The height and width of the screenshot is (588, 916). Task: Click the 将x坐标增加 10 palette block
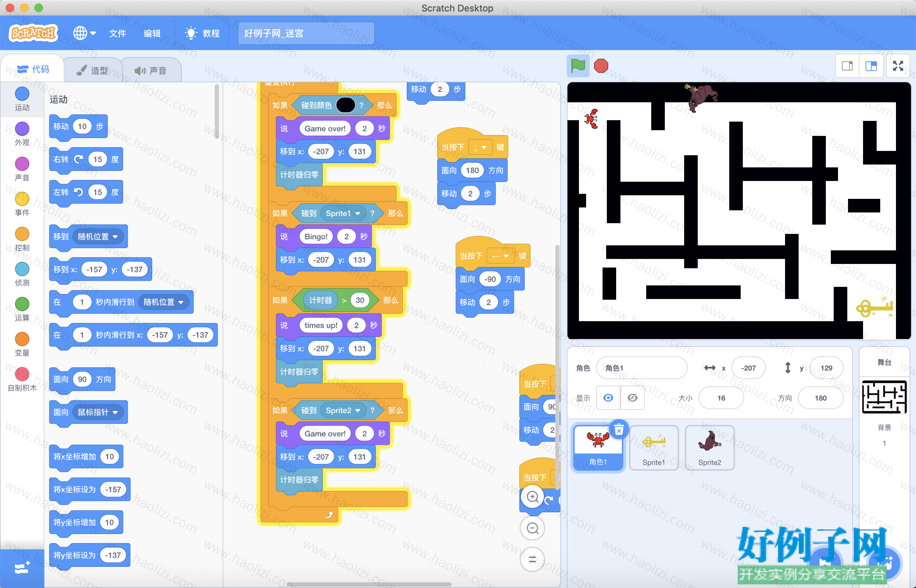pos(86,457)
